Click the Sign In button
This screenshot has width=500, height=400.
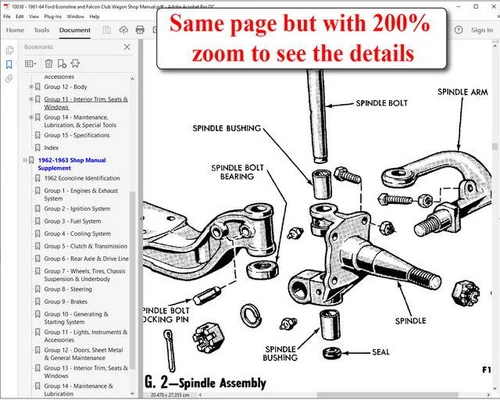tap(482, 30)
